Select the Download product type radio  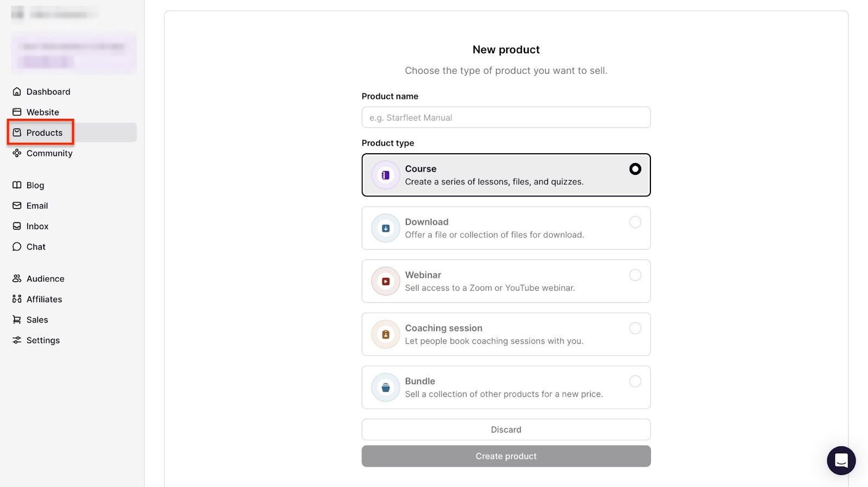635,222
